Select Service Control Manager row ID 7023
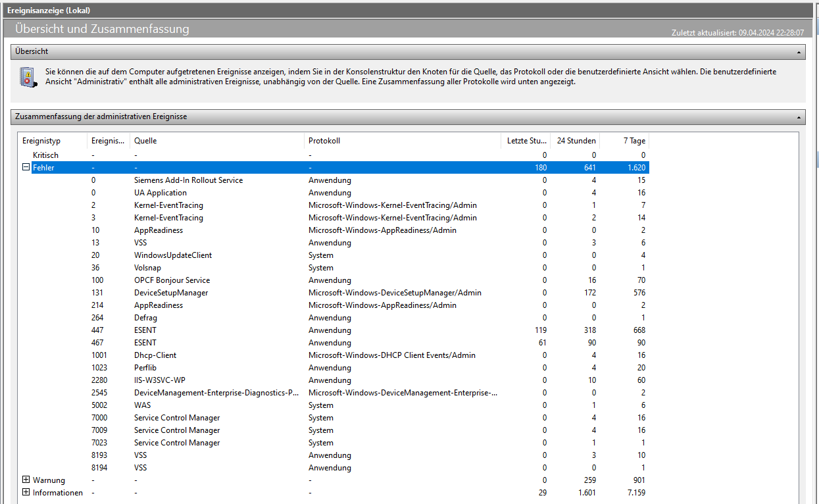 point(334,443)
